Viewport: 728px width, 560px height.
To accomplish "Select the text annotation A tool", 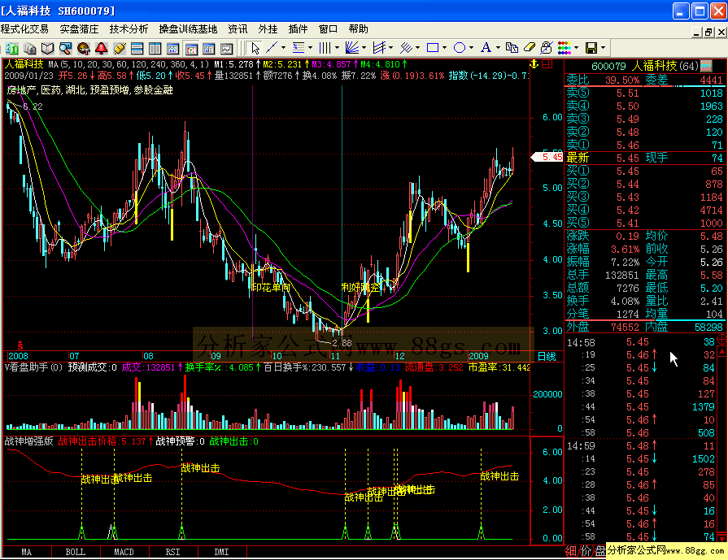I will [x=486, y=48].
